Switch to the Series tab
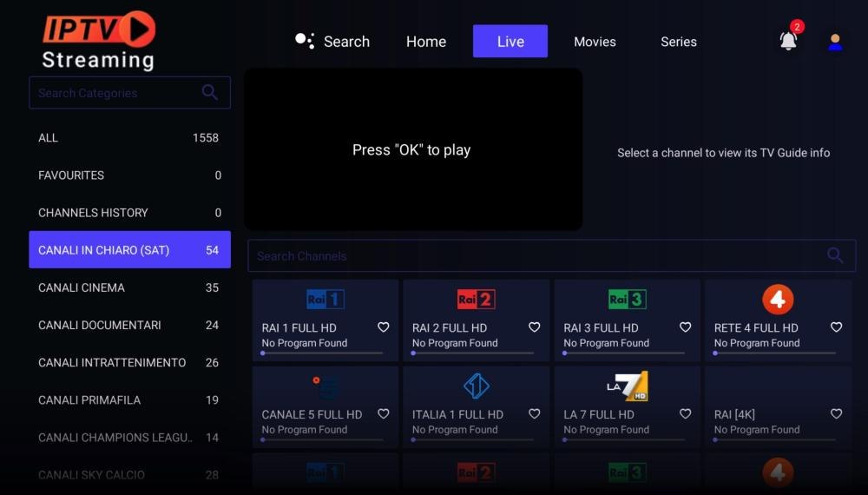 pos(678,42)
